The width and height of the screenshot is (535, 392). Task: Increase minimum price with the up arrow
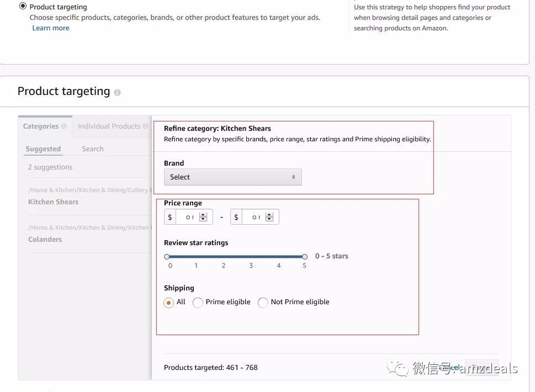pyautogui.click(x=203, y=215)
